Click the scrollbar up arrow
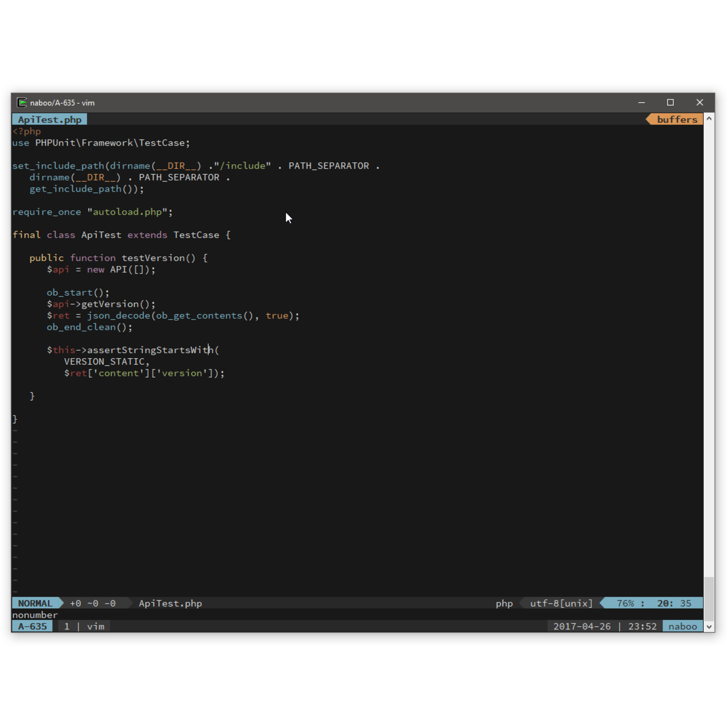 tap(709, 119)
